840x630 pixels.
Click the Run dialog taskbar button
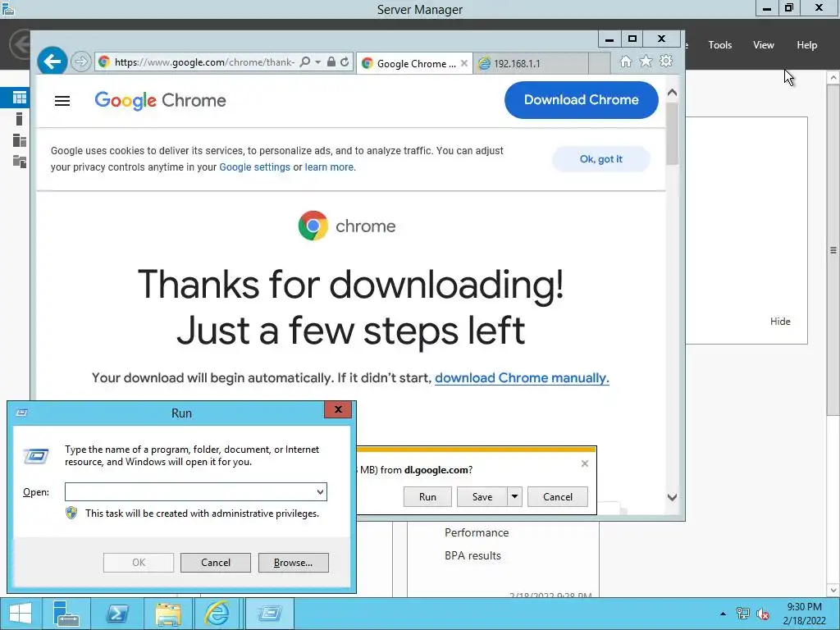tap(269, 614)
